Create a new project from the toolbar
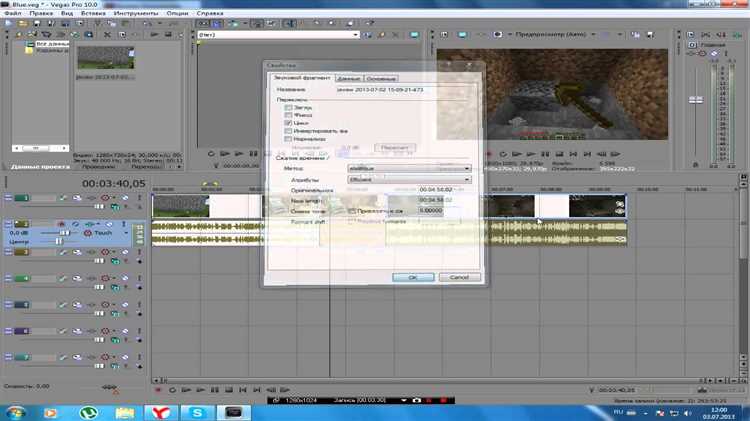The width and height of the screenshot is (750, 421). click(9, 23)
